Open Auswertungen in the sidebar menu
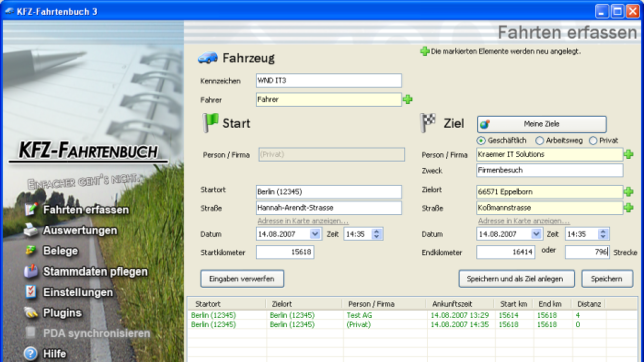Screen dimensions: 644x362 pos(80,230)
